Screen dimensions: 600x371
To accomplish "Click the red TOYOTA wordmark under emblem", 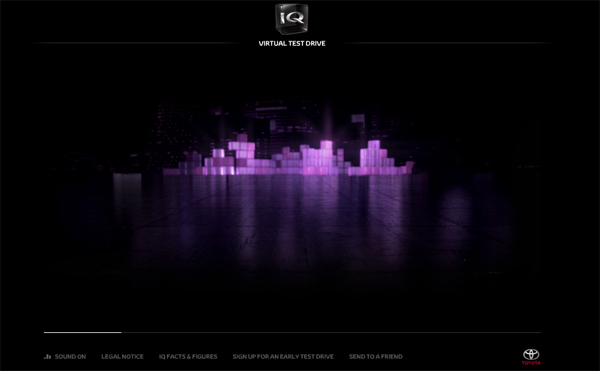I will (x=531, y=363).
